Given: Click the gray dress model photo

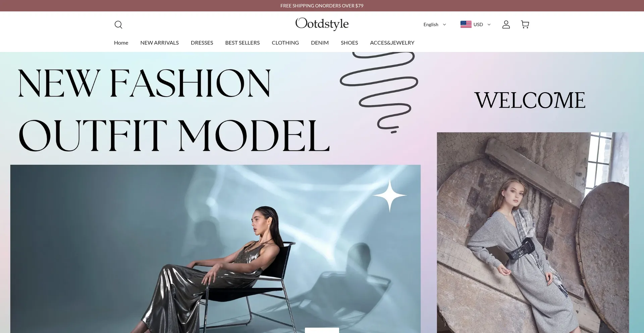Looking at the screenshot, I should click(x=533, y=233).
